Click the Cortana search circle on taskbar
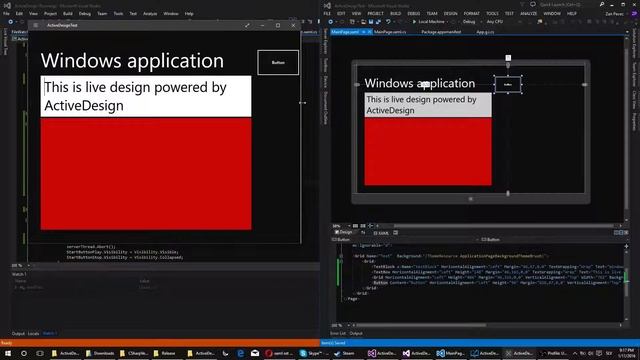Screen dimensions: 640x360 pyautogui.click(x=24, y=353)
